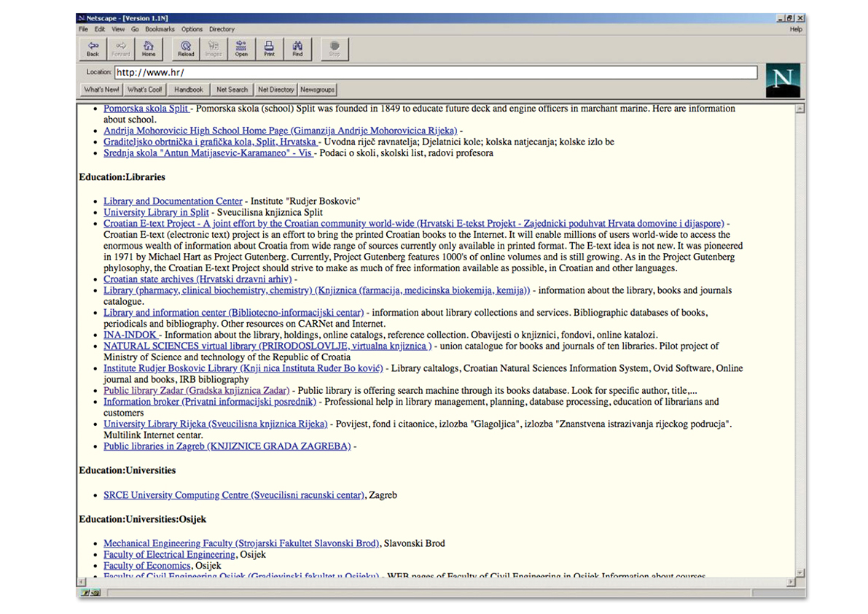Visit the INA-INDOK link
868x614 pixels.
pyautogui.click(x=131, y=335)
